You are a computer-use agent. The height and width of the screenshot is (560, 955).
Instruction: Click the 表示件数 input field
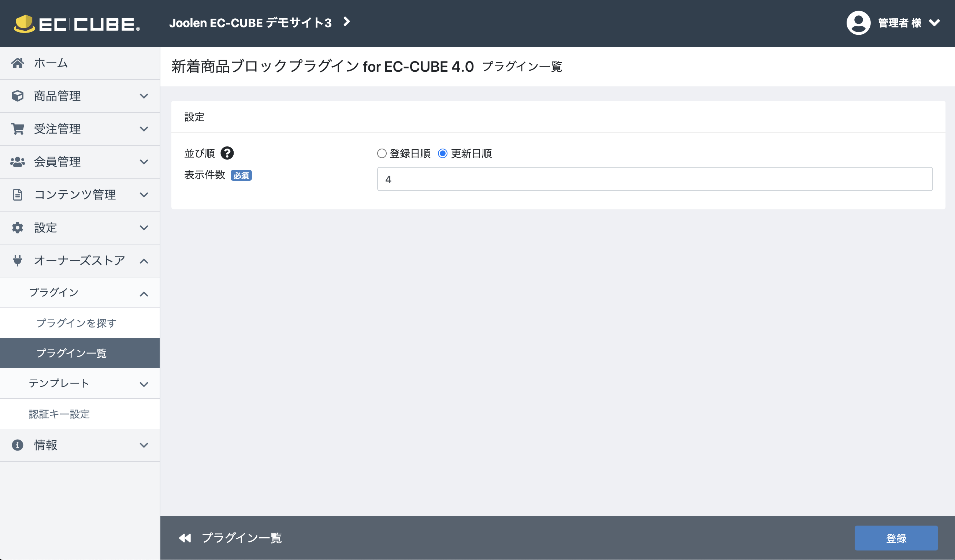click(x=655, y=179)
